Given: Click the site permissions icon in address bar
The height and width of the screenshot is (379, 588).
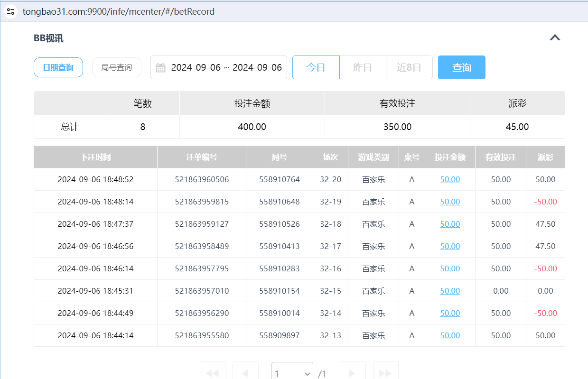Looking at the screenshot, I should tap(10, 11).
